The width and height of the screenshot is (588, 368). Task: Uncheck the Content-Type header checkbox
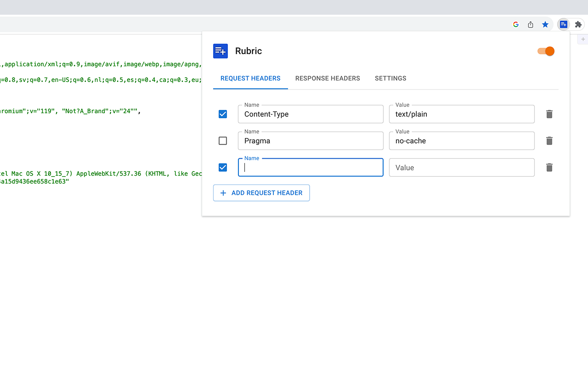pyautogui.click(x=223, y=114)
